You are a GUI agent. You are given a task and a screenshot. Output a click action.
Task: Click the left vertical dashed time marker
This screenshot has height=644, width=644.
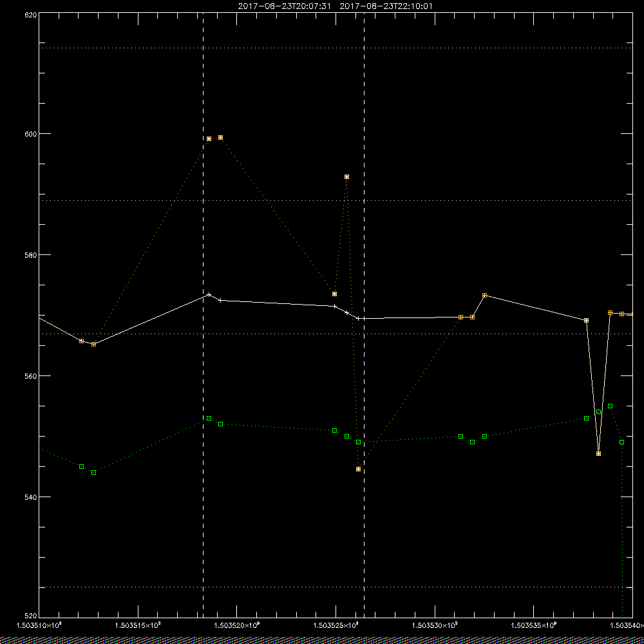(204, 315)
